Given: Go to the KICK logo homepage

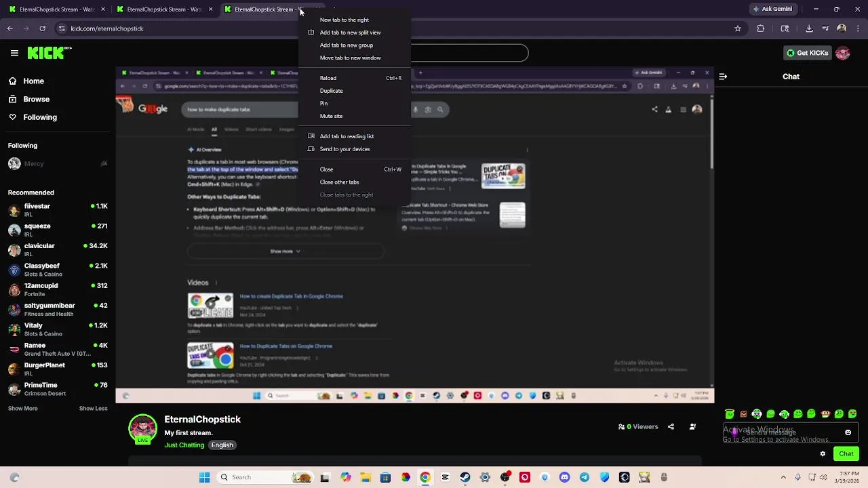Looking at the screenshot, I should click(x=50, y=53).
